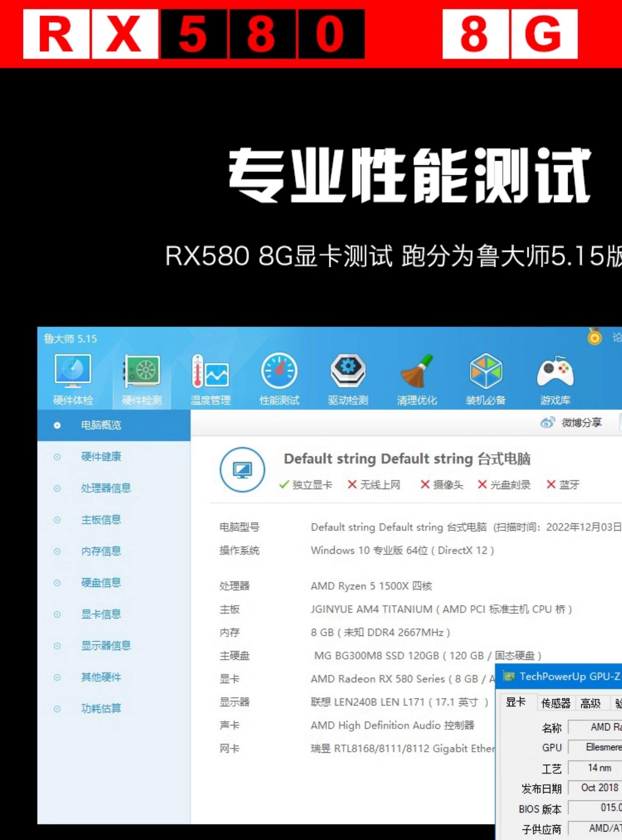
Task: Click the 独立显卡 checkmark status
Action: 305,485
